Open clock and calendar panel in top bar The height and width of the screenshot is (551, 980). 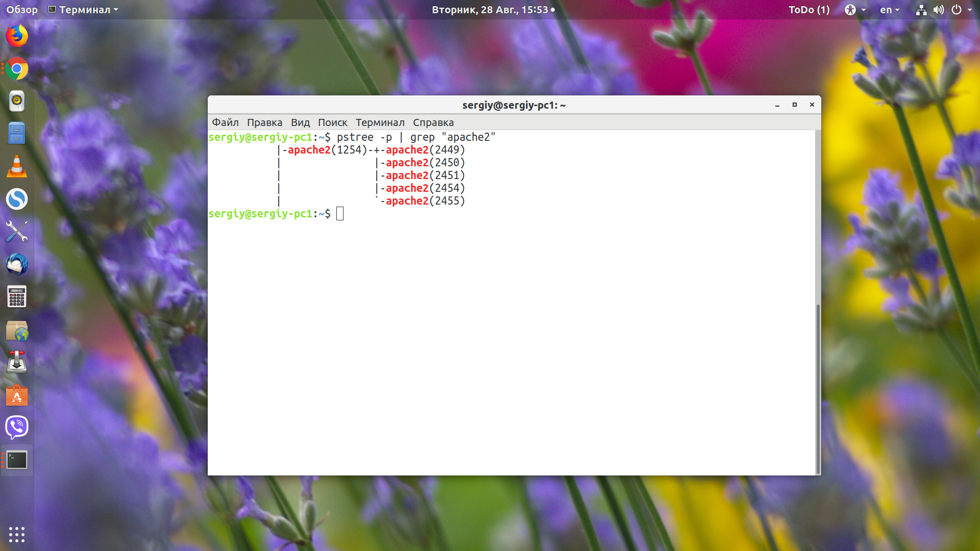point(493,10)
